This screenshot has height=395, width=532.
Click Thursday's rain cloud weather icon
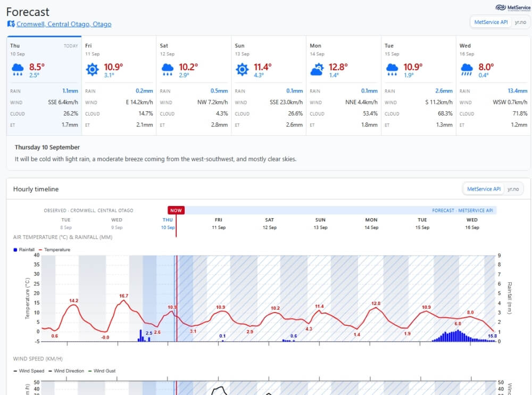click(18, 70)
